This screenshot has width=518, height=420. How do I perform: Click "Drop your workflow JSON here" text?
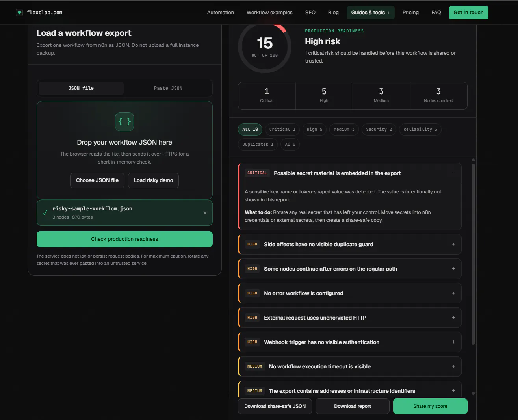pyautogui.click(x=124, y=142)
